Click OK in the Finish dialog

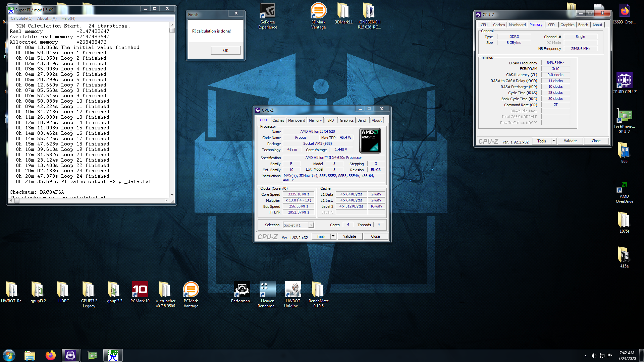point(226,51)
